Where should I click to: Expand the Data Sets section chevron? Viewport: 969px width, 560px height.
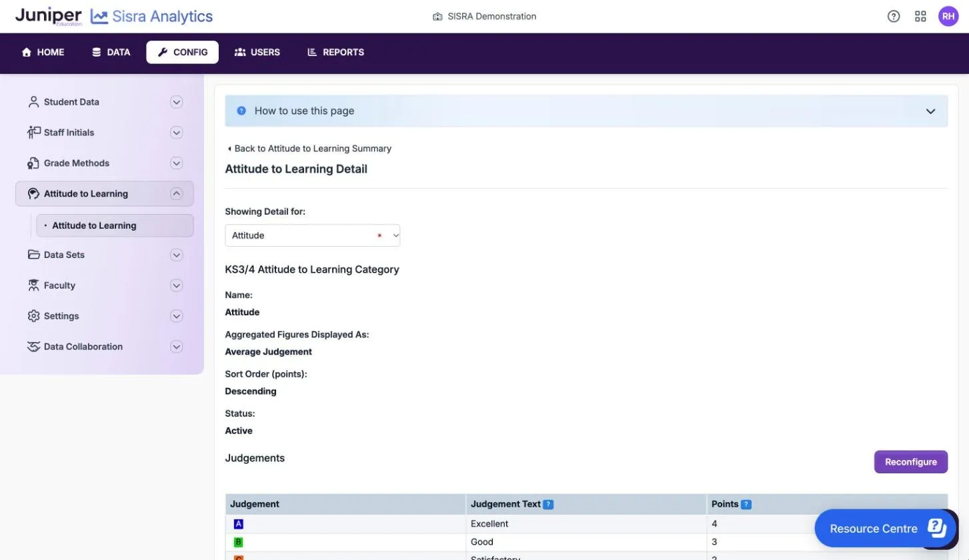point(176,255)
